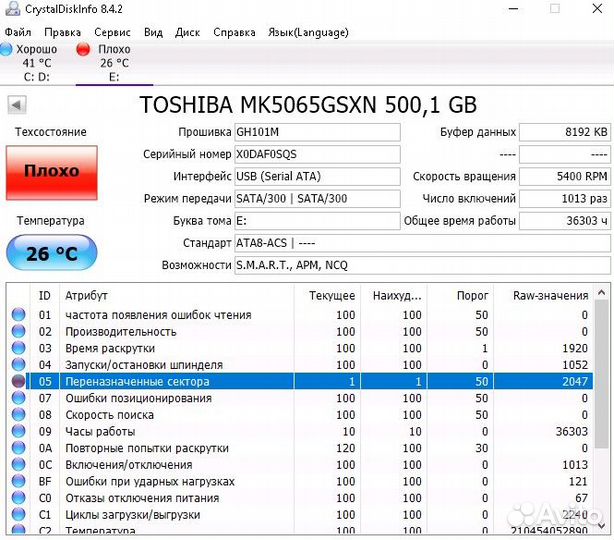Click the Режим передачи field SATA/300
This screenshot has height=540, width=614.
pos(317,199)
